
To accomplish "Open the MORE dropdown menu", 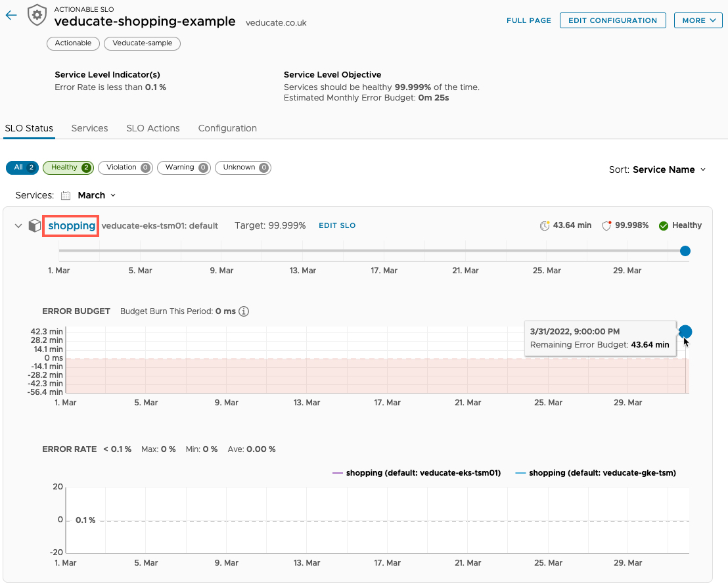I will pos(698,20).
